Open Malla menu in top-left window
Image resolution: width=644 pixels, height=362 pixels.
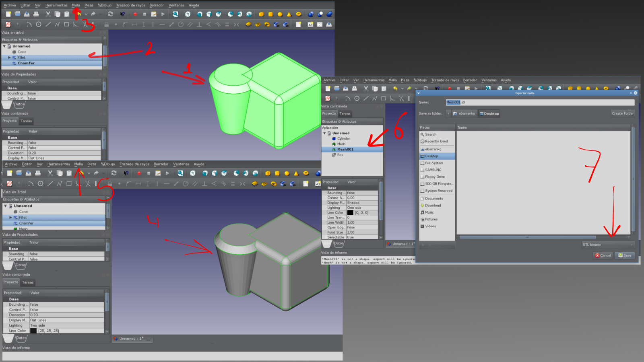click(76, 5)
